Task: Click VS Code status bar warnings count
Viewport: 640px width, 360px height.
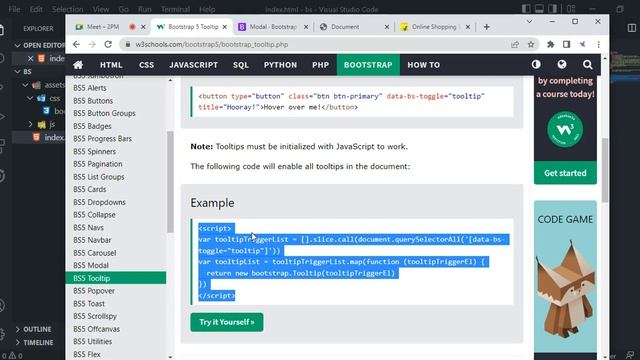Action: coord(16,356)
